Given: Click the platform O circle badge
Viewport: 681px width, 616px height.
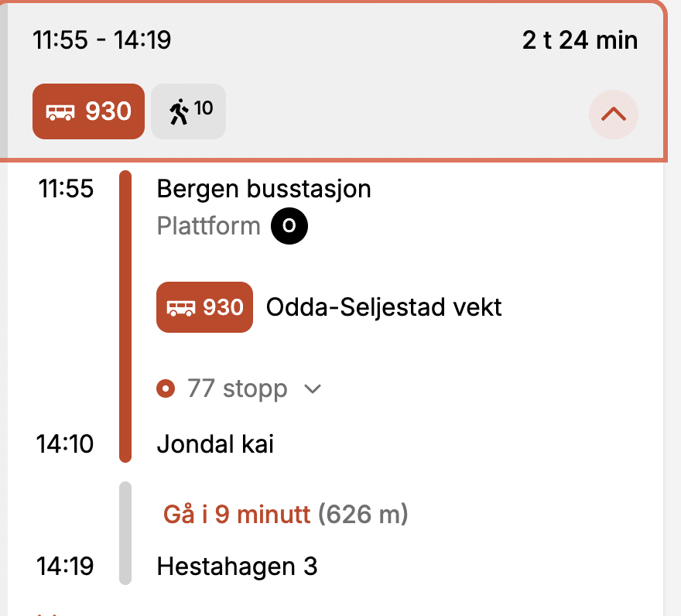Looking at the screenshot, I should (289, 227).
